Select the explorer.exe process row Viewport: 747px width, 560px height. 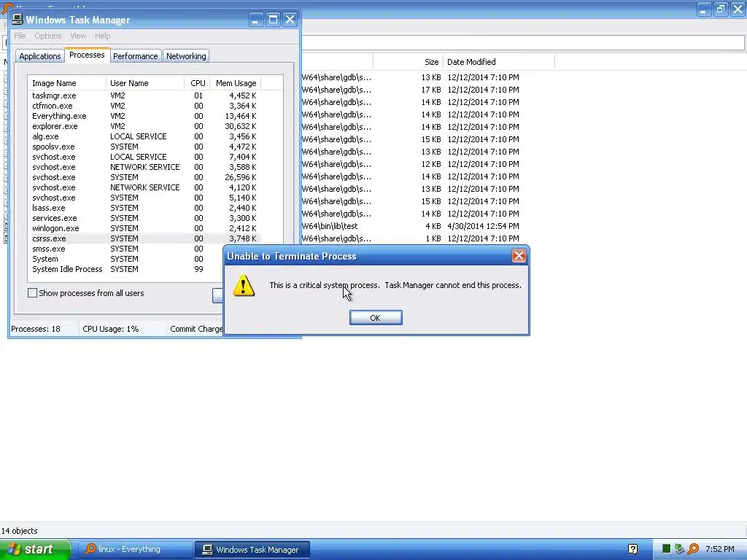[x=144, y=126]
